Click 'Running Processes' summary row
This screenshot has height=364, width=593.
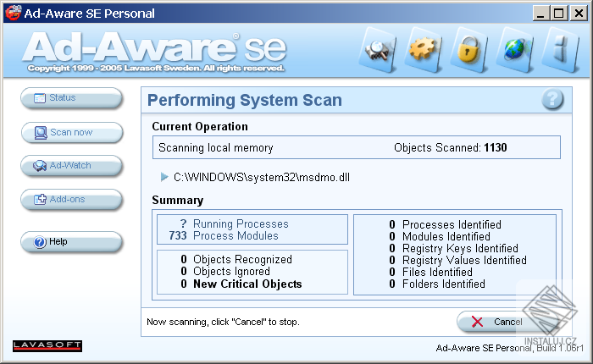[235, 223]
